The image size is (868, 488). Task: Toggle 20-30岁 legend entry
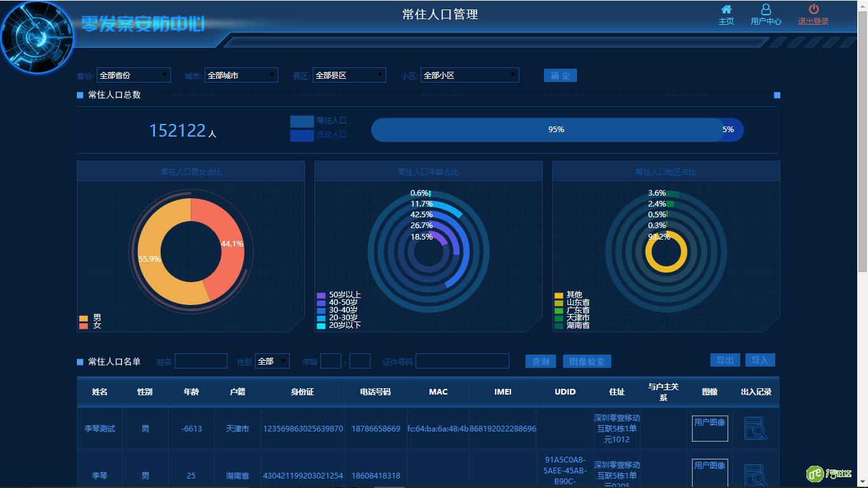coord(337,318)
